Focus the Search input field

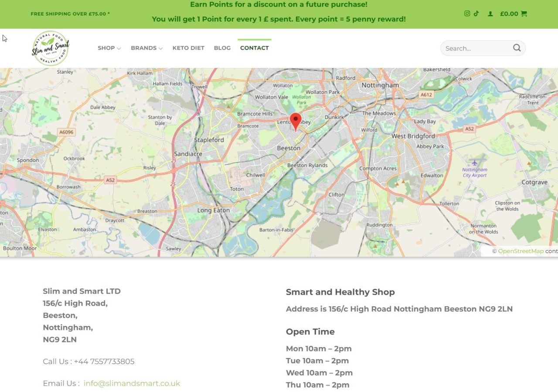(x=475, y=48)
